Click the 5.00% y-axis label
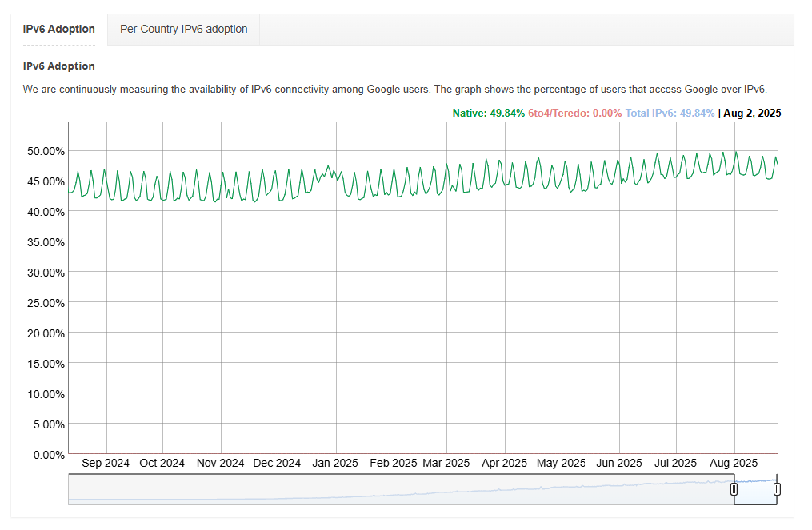This screenshot has width=812, height=530. coord(49,424)
